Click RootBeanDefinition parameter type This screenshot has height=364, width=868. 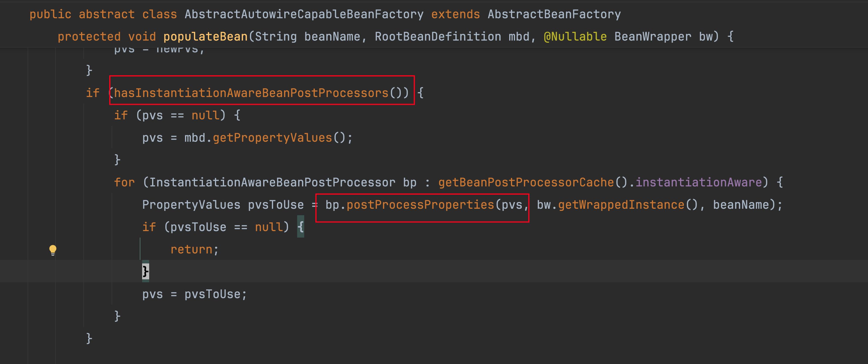tap(438, 36)
